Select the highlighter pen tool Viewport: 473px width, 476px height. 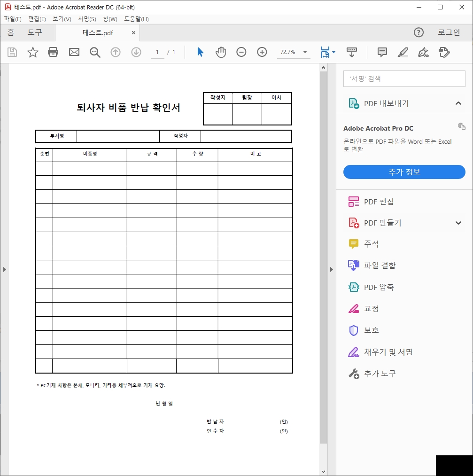403,52
